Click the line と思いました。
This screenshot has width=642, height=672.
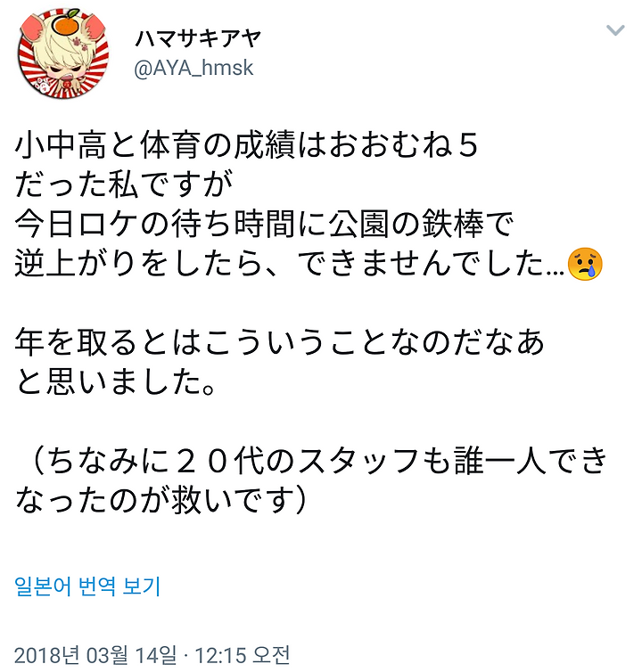click(x=116, y=382)
